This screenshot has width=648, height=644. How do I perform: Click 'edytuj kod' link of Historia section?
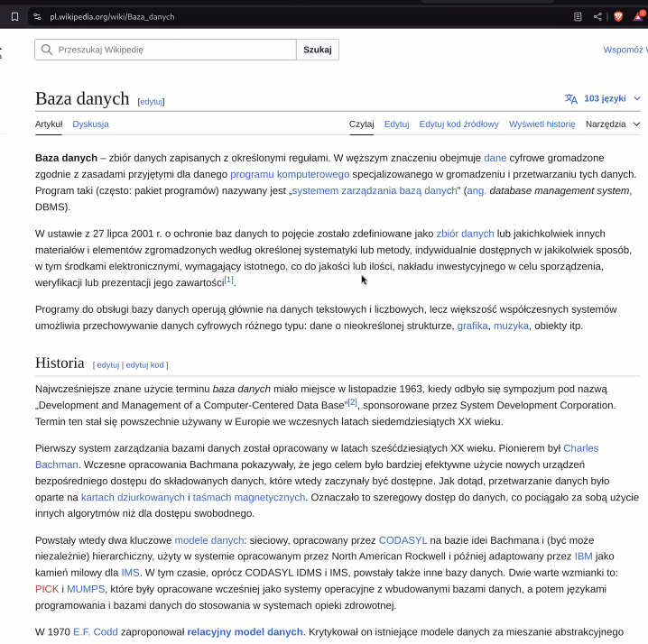[x=144, y=364]
